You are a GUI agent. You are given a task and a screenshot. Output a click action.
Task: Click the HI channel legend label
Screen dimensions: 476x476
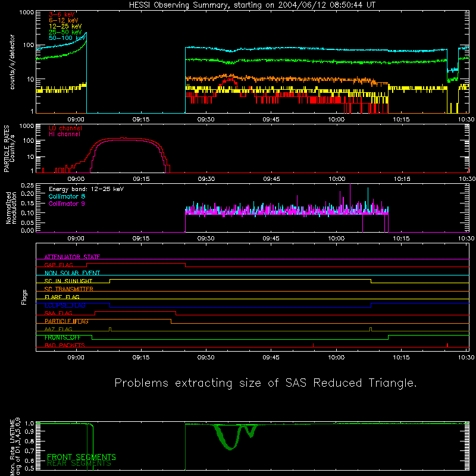(x=64, y=134)
